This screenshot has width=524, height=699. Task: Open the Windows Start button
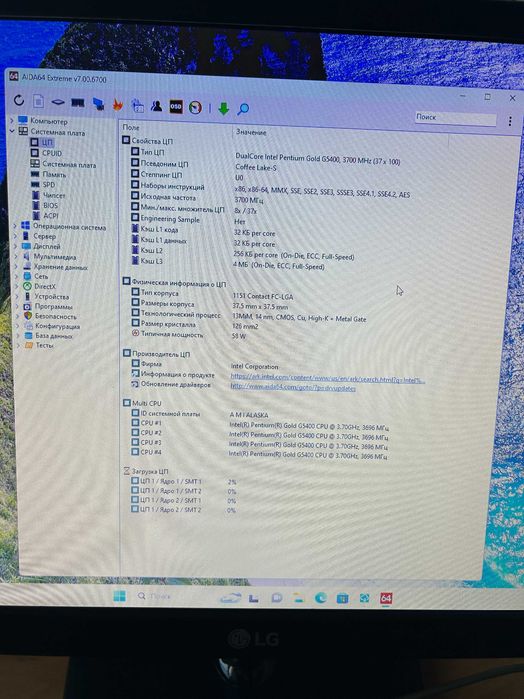[x=120, y=596]
